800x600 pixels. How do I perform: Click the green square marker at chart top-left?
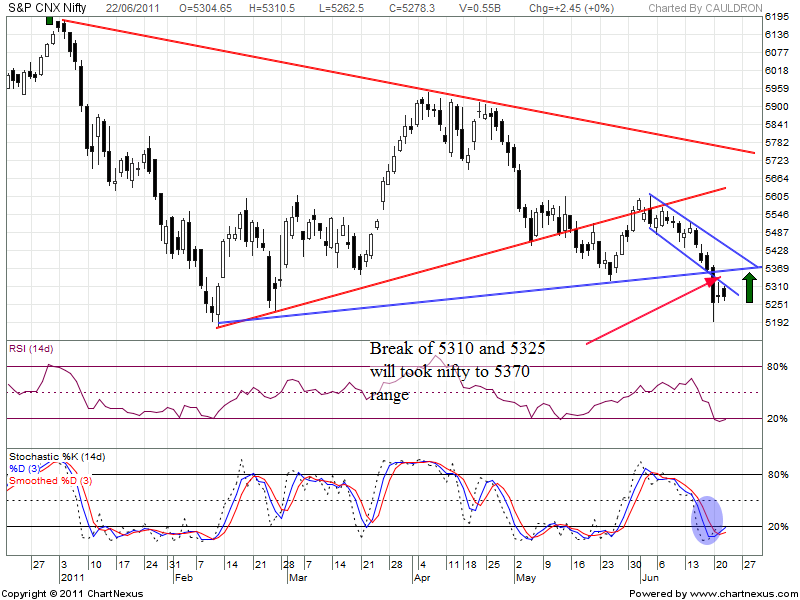(51, 17)
